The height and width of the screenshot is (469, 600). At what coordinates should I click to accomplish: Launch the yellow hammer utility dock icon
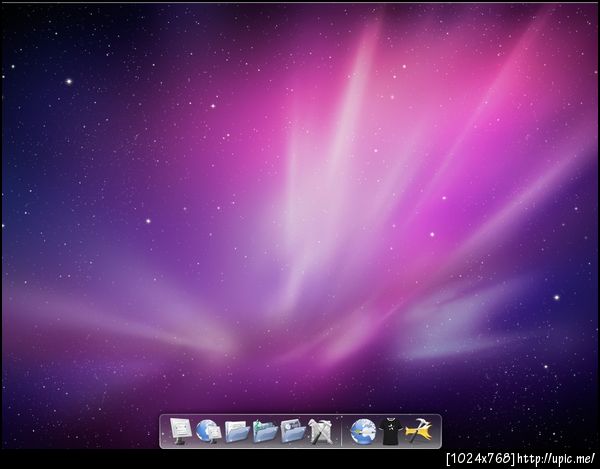[x=419, y=431]
